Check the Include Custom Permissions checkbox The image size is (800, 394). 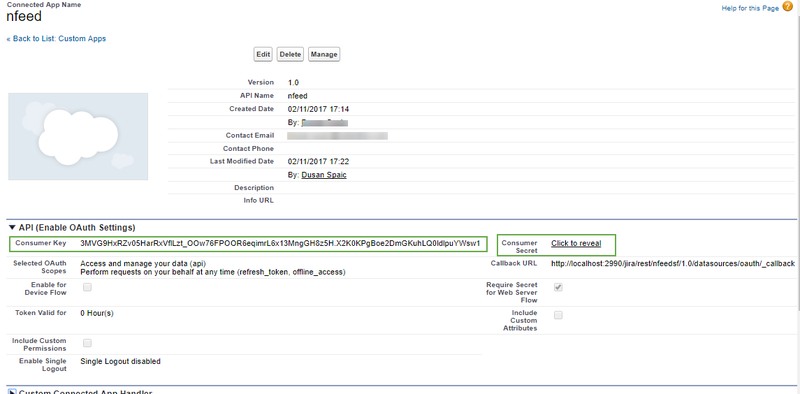(88, 342)
